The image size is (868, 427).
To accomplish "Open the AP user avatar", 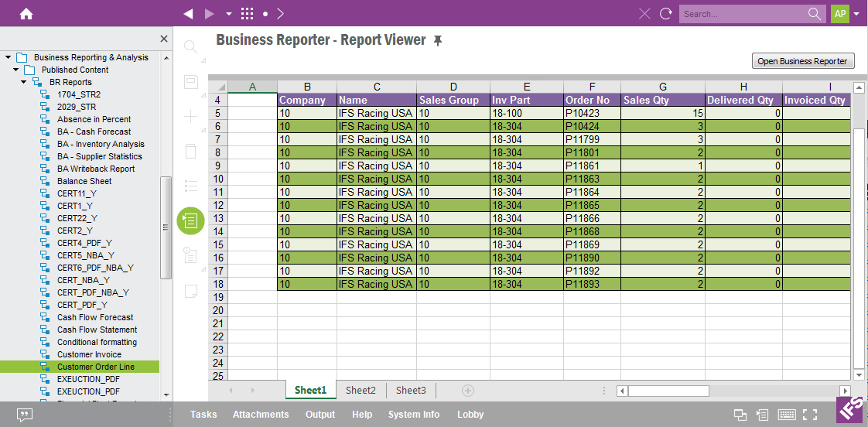I will pos(840,14).
